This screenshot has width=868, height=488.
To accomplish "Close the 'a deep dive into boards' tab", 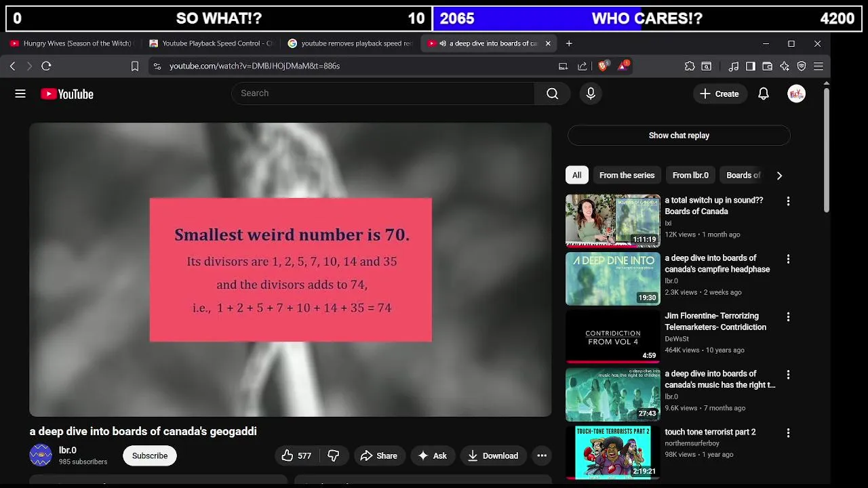I will (x=548, y=43).
